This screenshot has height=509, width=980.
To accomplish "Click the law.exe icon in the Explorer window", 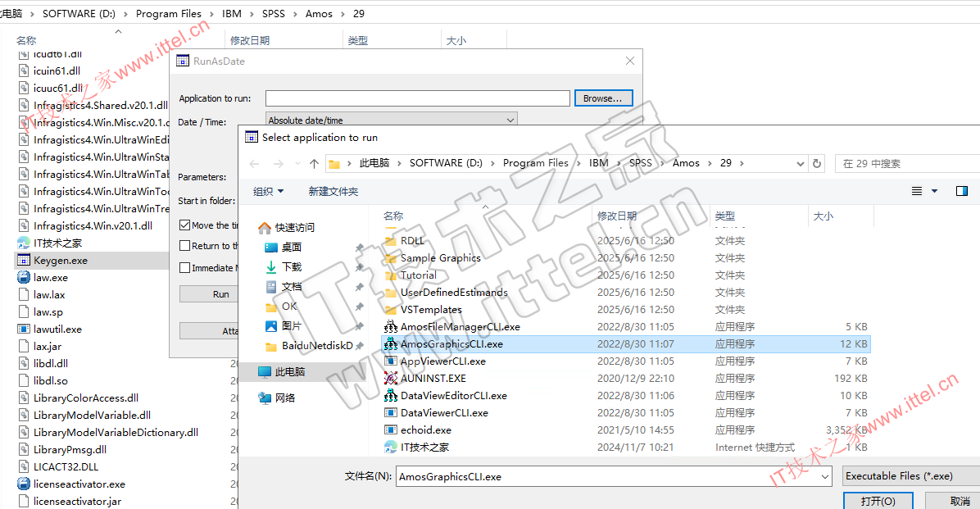I will [24, 278].
